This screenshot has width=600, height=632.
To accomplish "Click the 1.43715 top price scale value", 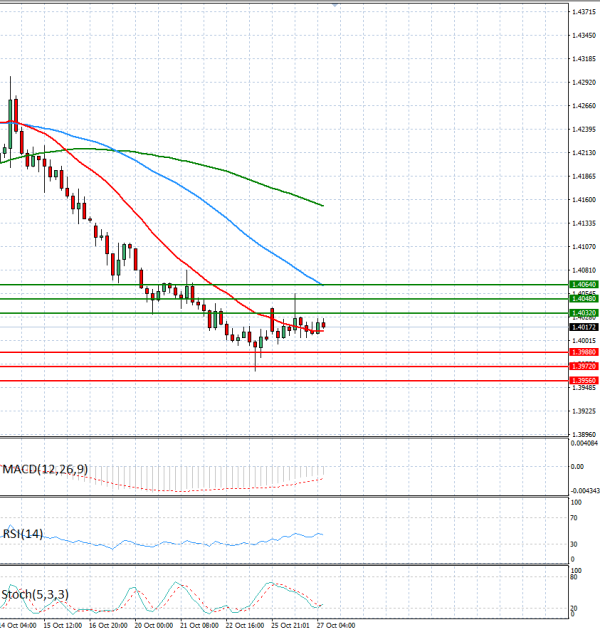I will [584, 12].
